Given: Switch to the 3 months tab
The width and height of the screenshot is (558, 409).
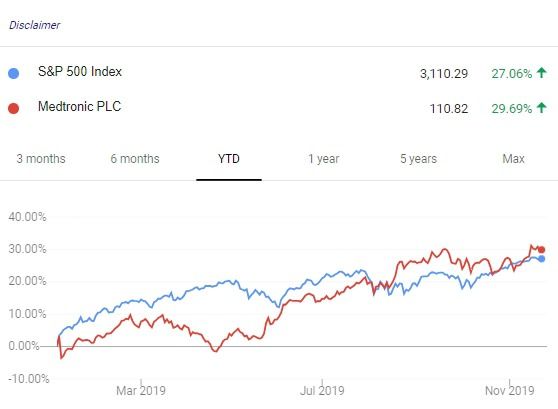Looking at the screenshot, I should click(41, 159).
